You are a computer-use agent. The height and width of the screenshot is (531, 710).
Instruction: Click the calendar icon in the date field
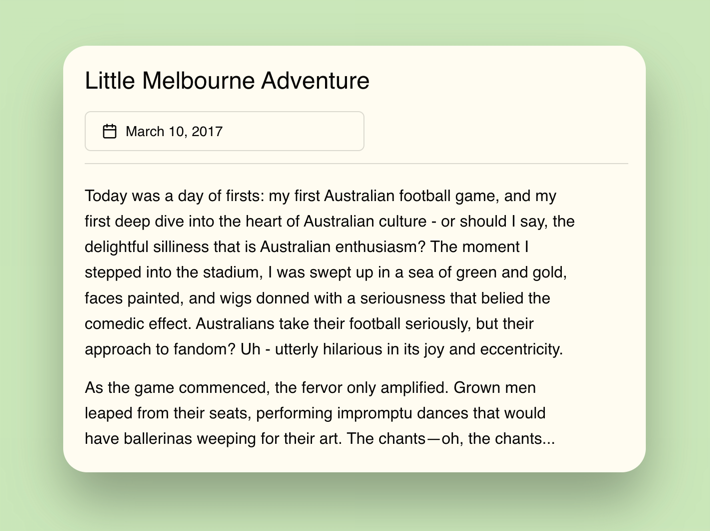[x=110, y=131]
